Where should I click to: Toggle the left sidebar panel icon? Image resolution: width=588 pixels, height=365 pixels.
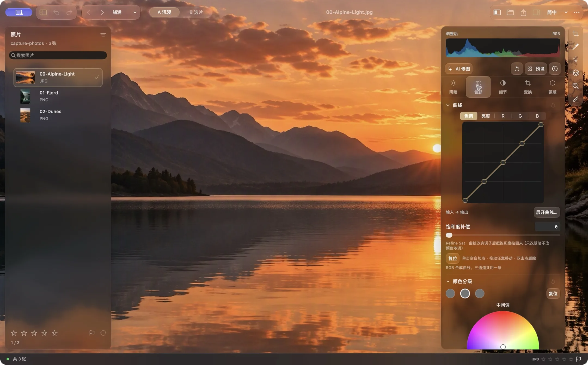43,12
